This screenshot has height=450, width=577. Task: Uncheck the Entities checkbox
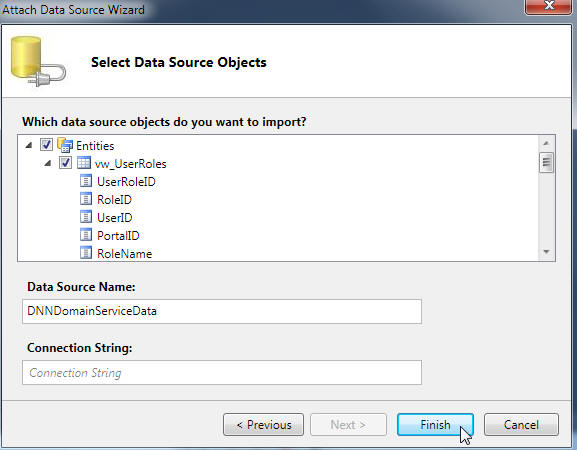pos(46,144)
